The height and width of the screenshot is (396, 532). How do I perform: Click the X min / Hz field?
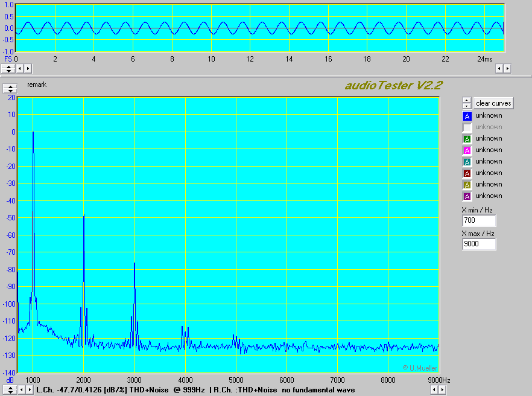tap(479, 221)
